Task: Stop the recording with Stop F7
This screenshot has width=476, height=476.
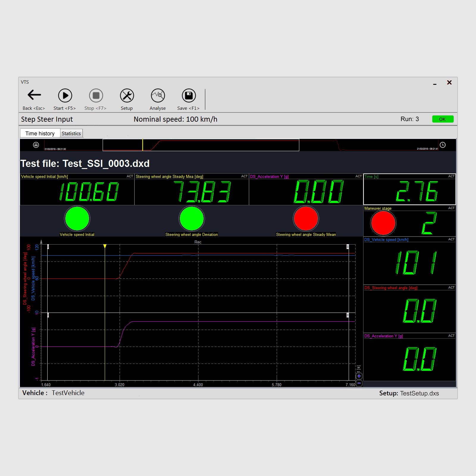Action: click(x=96, y=99)
